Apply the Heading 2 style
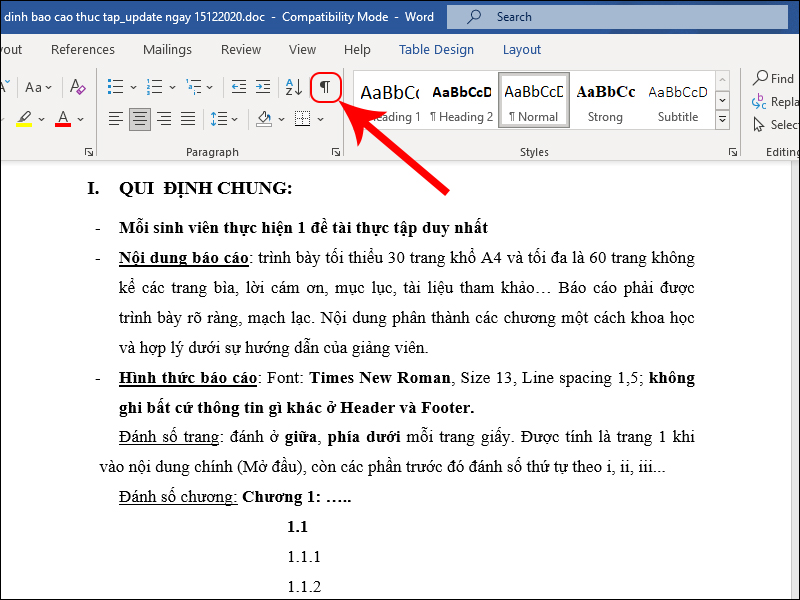This screenshot has height=600, width=800. point(461,101)
